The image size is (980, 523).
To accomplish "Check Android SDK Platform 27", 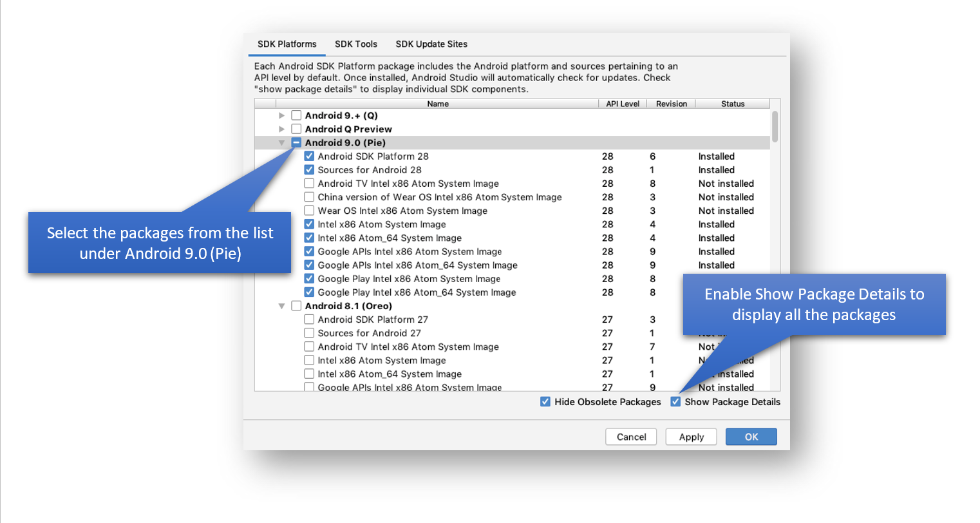I will coord(309,319).
